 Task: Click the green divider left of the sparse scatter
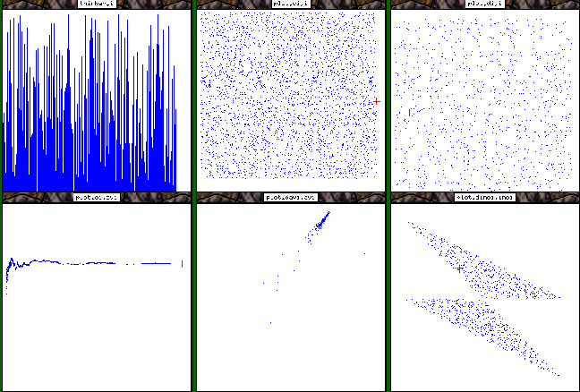[x=388, y=98]
